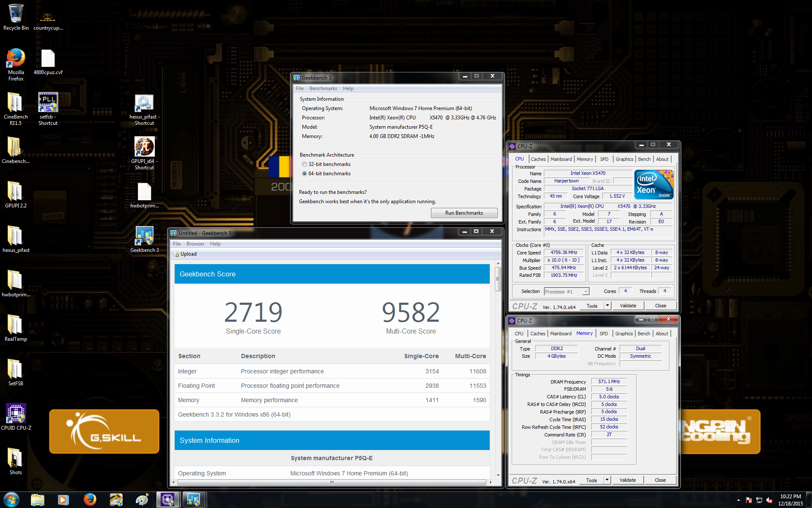812x508 pixels.
Task: Click Validate in lower CPU-Z window
Action: [628, 480]
